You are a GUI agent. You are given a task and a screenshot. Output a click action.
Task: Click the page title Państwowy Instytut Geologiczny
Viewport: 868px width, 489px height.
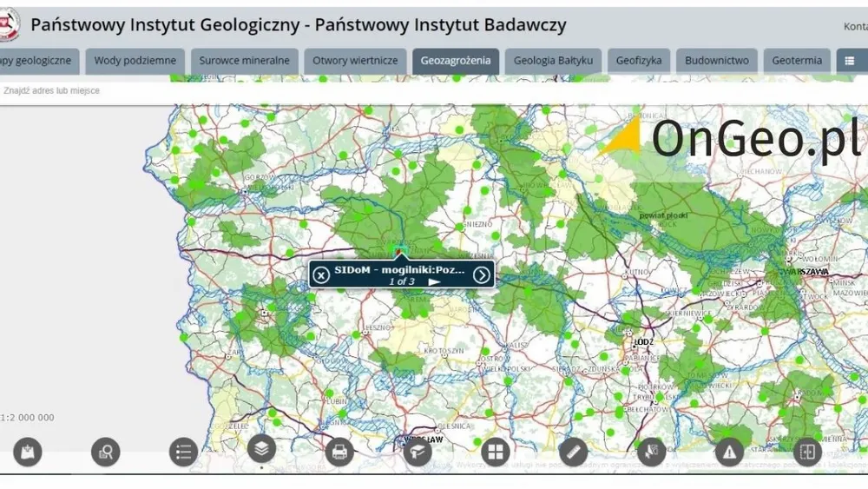(x=299, y=25)
